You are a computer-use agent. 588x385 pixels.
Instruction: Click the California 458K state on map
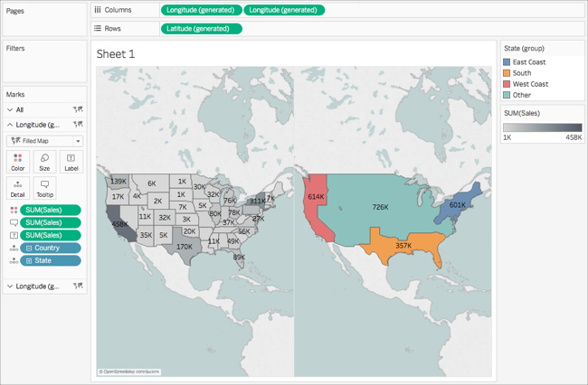[x=122, y=227]
